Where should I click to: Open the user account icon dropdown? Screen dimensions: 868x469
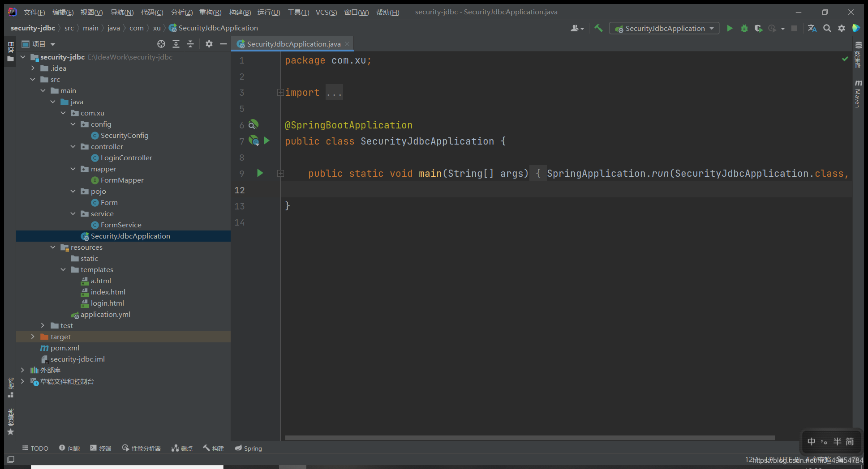577,28
